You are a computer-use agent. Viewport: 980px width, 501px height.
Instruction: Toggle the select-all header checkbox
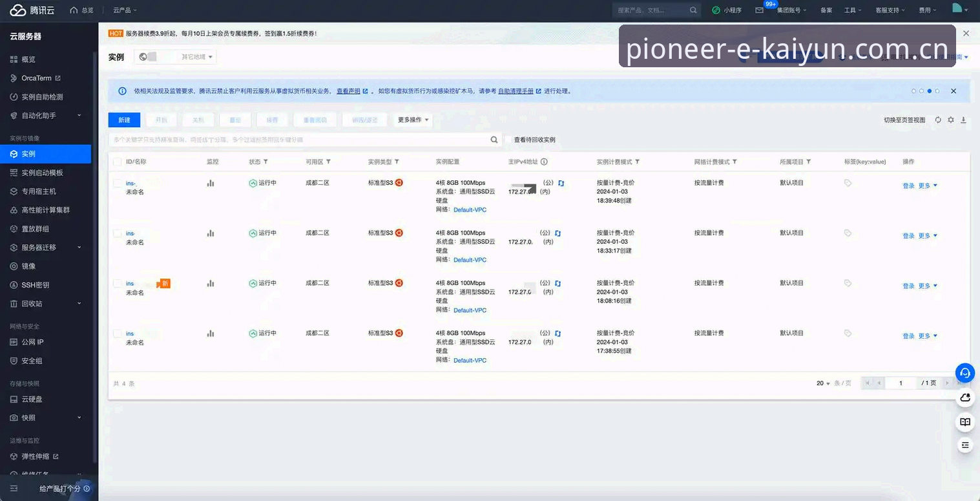click(x=117, y=162)
